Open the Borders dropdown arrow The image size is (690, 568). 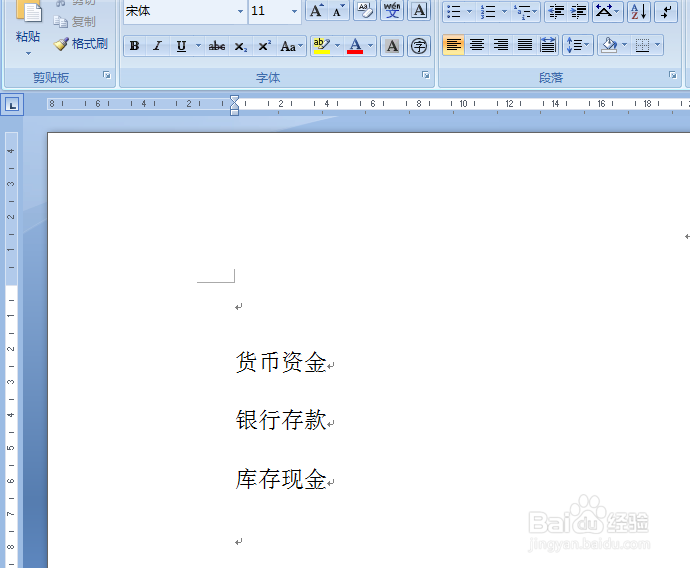coord(657,45)
